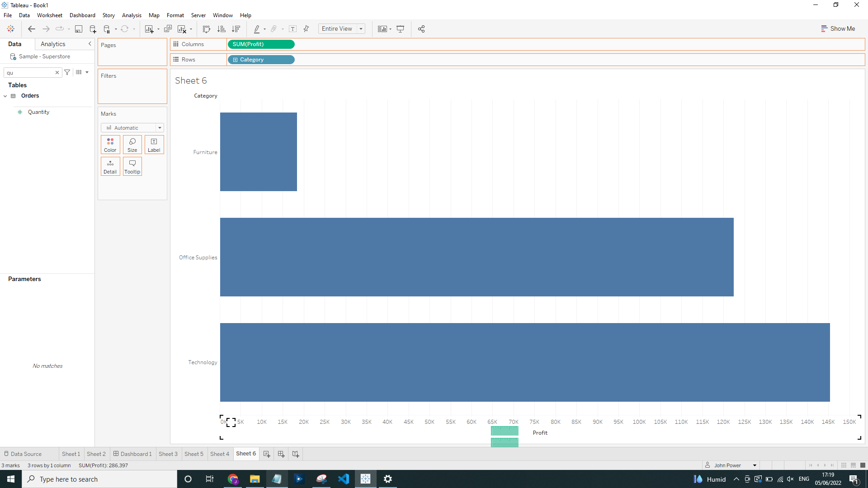Click the Pause Auto Updates icon
The width and height of the screenshot is (868, 488).
(x=107, y=29)
